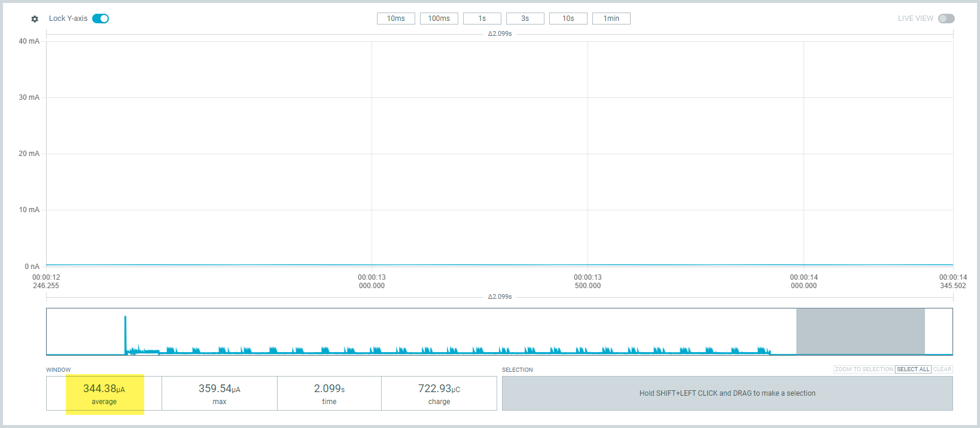Click CLEAR to remove the selection
This screenshot has height=428, width=980.
(942, 369)
